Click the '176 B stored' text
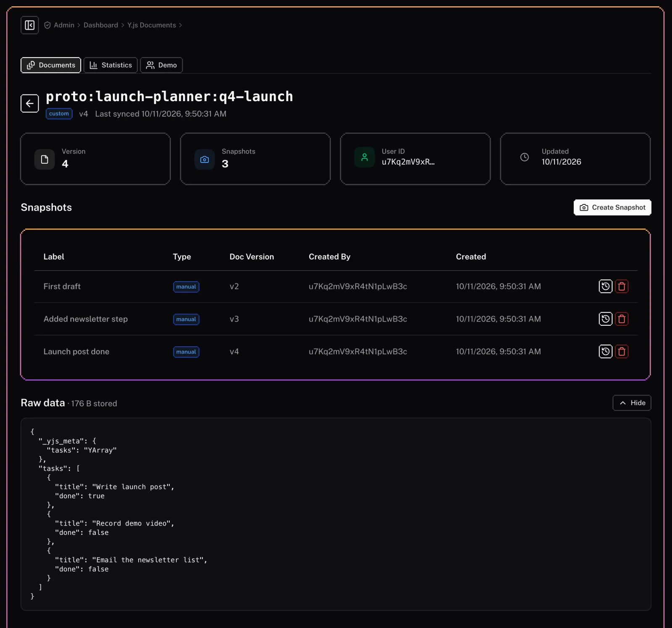 (94, 403)
